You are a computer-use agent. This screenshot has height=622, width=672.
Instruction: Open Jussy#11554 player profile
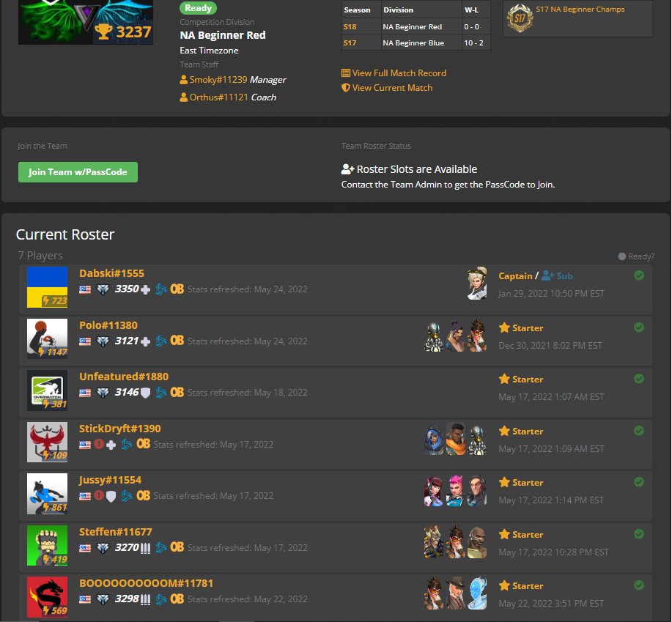pos(110,480)
